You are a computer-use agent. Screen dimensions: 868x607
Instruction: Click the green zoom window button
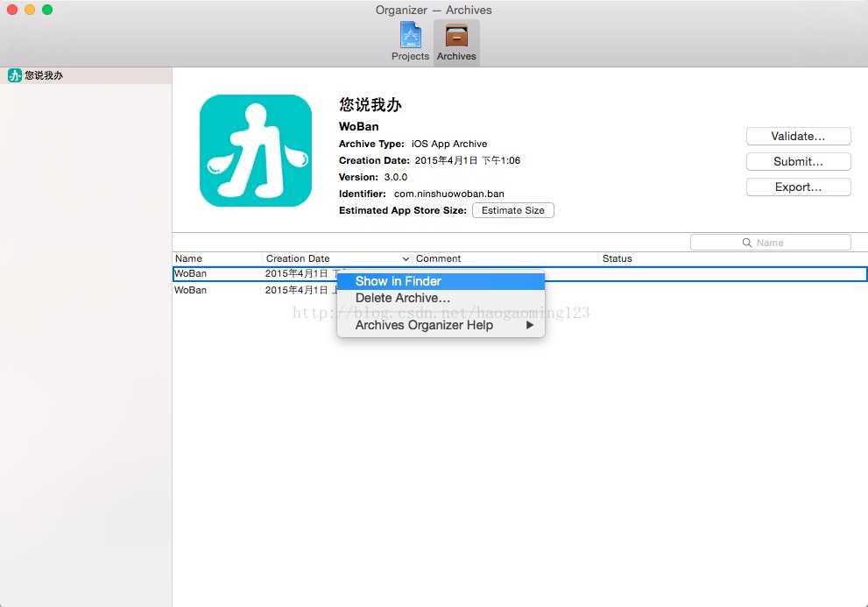coord(47,10)
